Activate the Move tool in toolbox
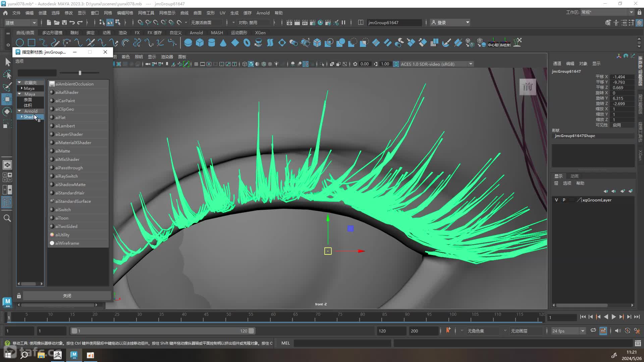This screenshot has width=644, height=362. tap(7, 99)
